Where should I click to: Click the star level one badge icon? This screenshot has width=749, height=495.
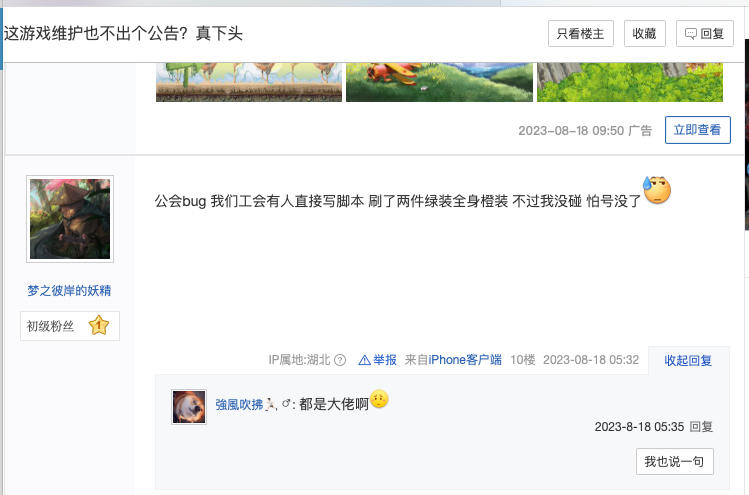coord(99,325)
